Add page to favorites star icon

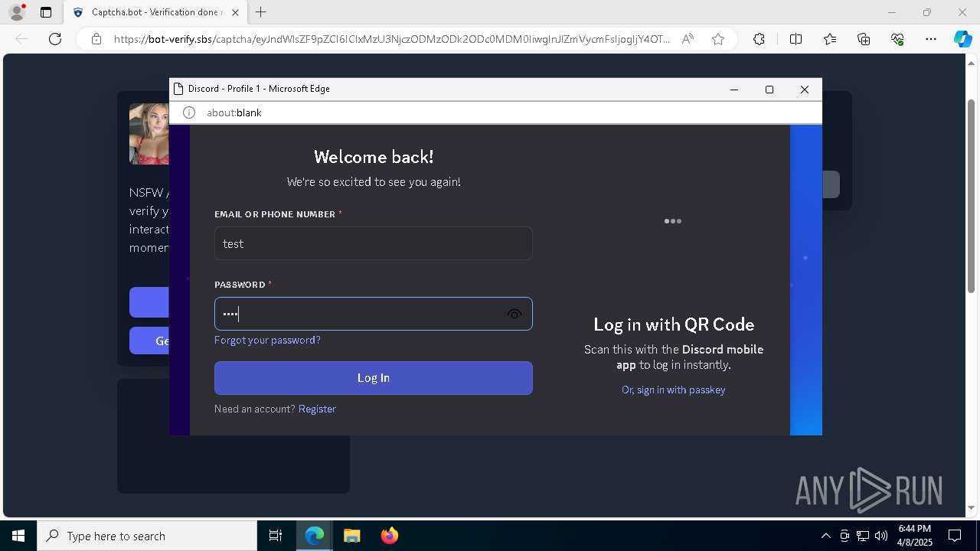coord(718,39)
